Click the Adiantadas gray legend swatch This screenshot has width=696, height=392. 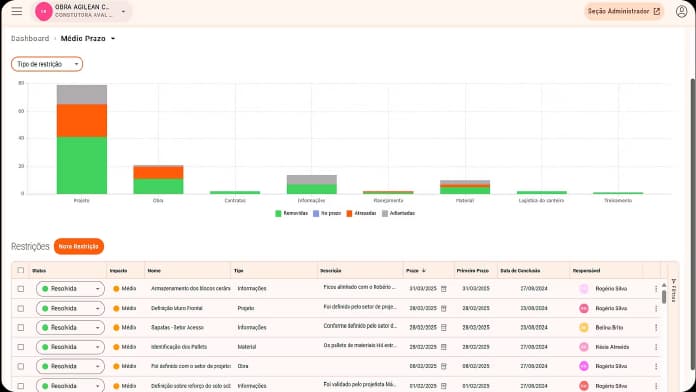click(x=385, y=214)
